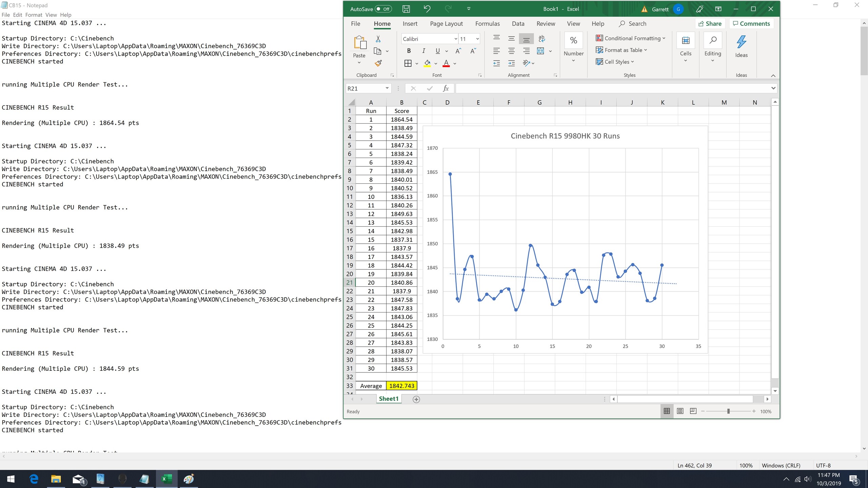Open the font name Calibri dropdown
Image resolution: width=868 pixels, height=488 pixels.
[455, 39]
